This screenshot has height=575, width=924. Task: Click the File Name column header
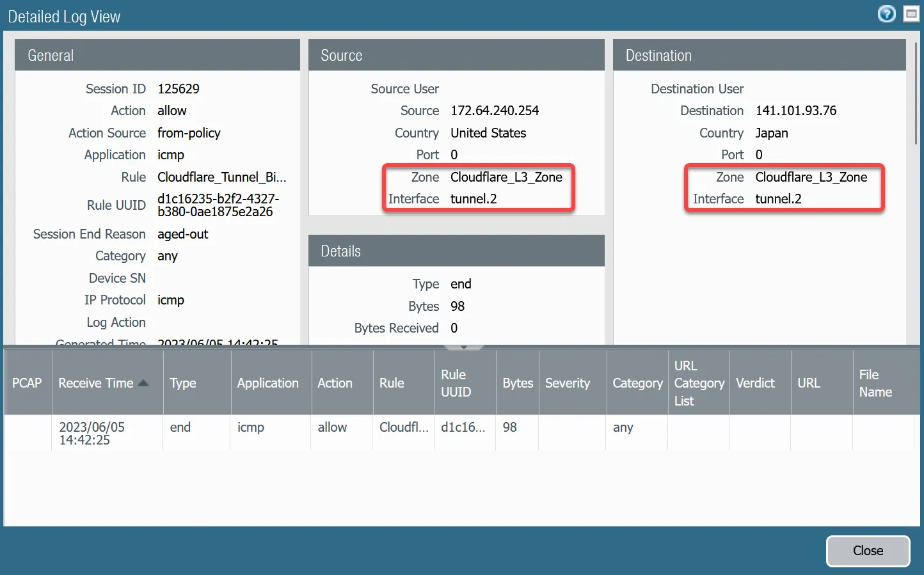pyautogui.click(x=875, y=382)
